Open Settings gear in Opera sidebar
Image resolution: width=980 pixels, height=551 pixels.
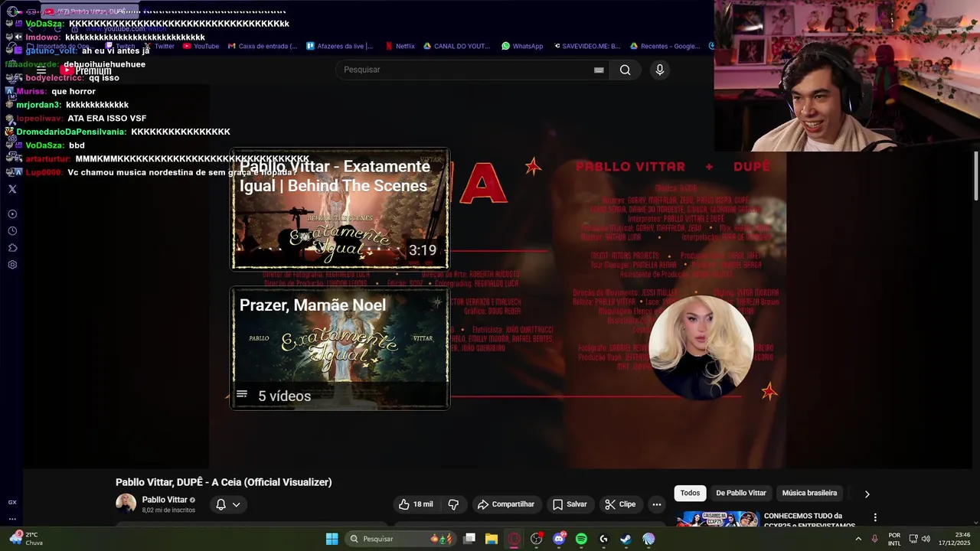[x=12, y=265]
